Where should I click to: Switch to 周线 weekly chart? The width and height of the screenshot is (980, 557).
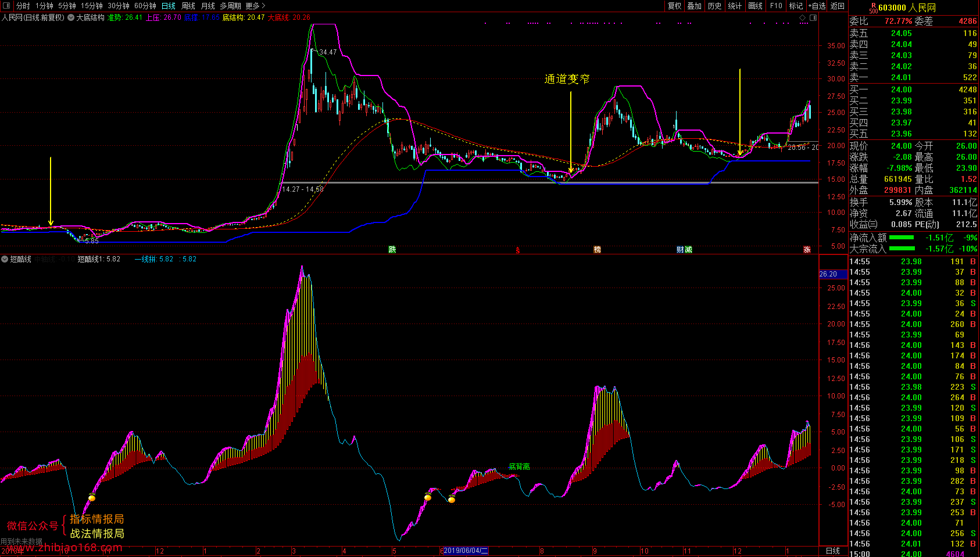click(188, 6)
